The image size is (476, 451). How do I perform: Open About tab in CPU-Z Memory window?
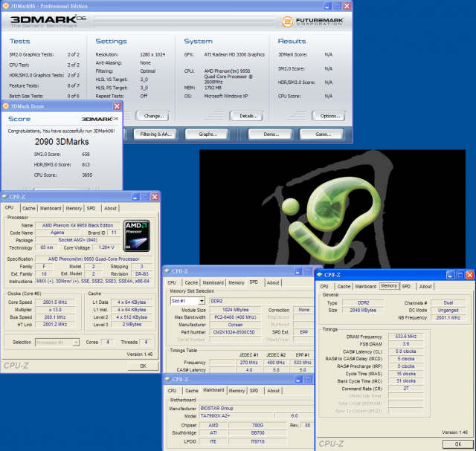coord(425,286)
